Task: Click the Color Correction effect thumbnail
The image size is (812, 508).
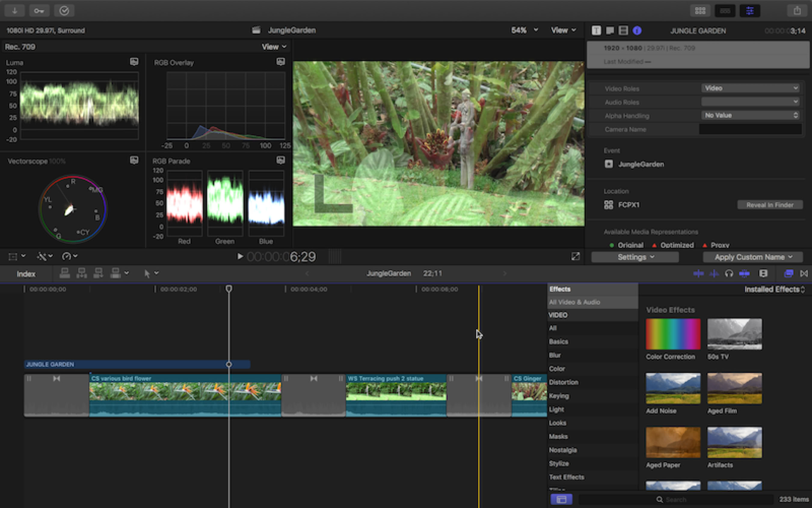Action: pos(673,334)
